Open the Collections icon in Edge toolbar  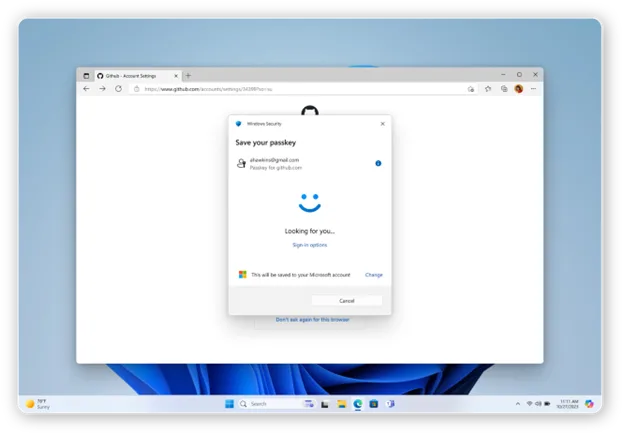click(504, 89)
